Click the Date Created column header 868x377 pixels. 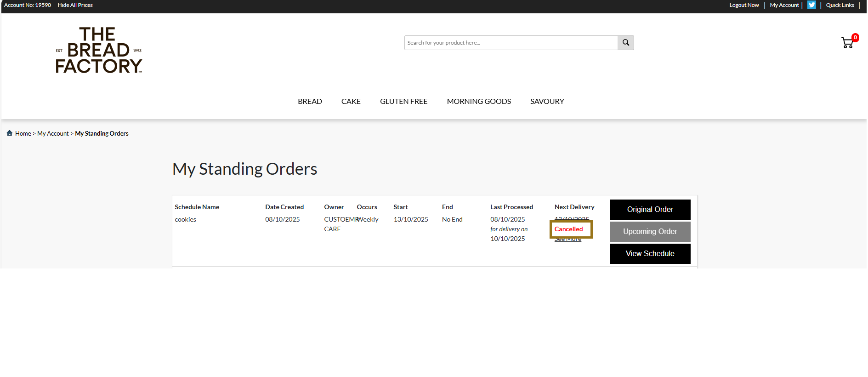284,207
